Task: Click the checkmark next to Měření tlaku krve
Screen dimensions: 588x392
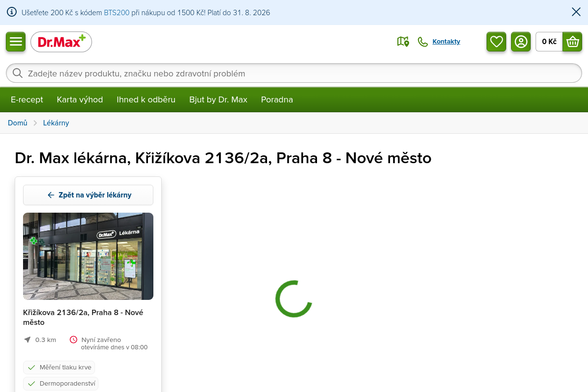Action: pos(32,367)
